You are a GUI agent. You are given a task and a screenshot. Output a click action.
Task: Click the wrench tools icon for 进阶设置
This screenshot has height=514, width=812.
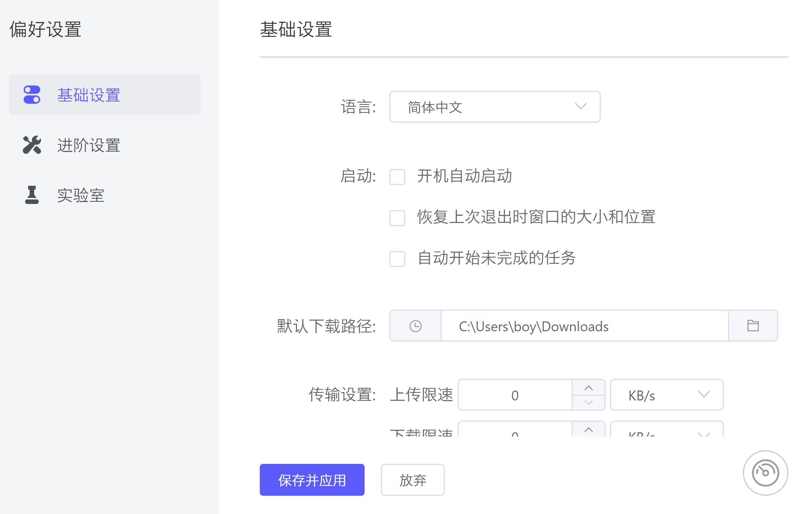(x=32, y=145)
